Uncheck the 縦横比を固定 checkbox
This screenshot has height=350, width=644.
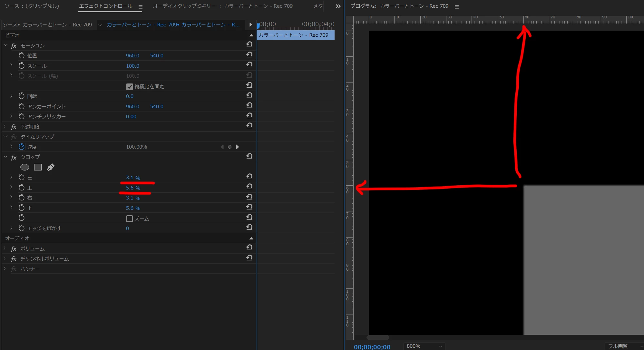tap(130, 87)
